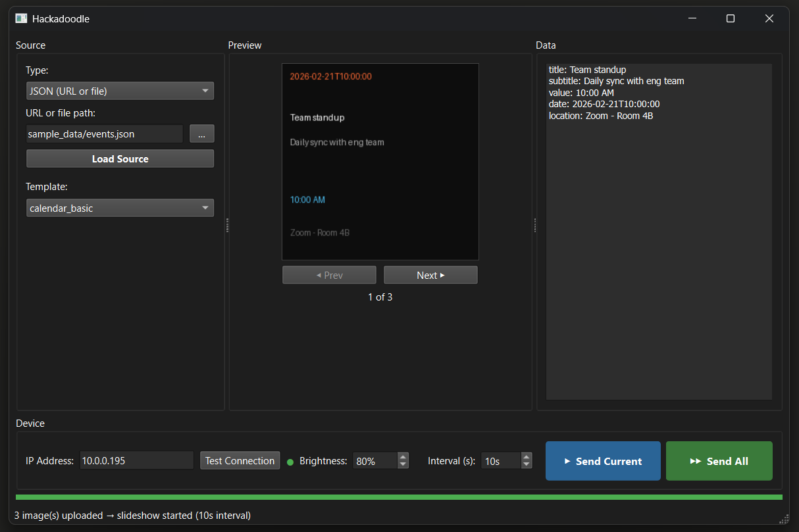Click the green upload progress bar

(x=399, y=497)
